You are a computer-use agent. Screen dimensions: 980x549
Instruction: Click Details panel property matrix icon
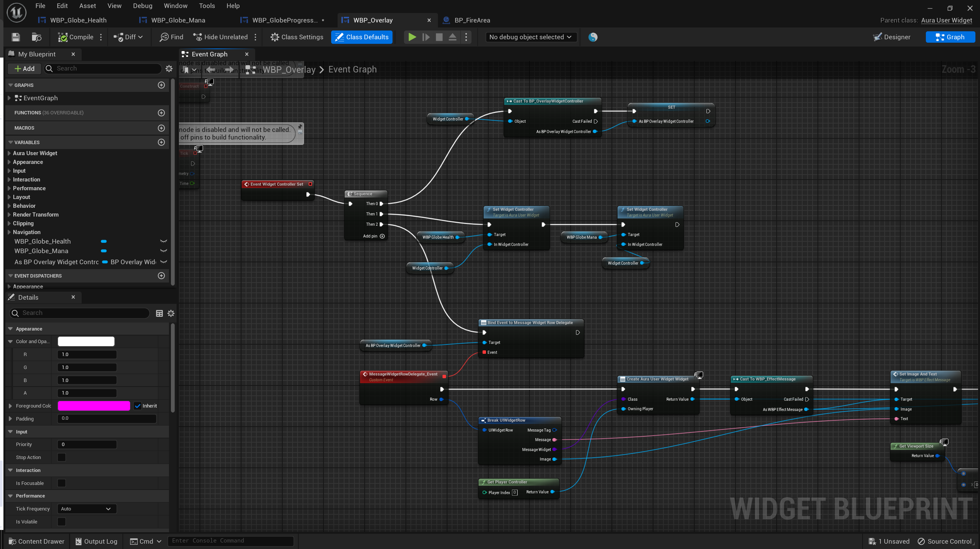pos(159,313)
